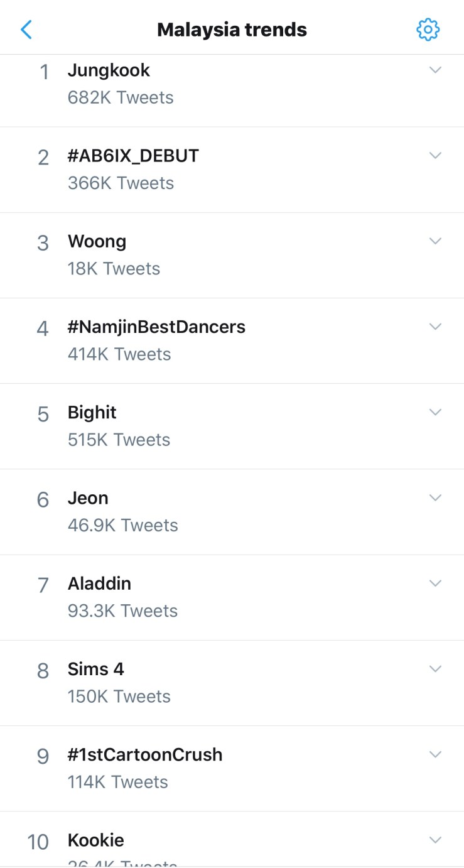Expand the #NamjinBestDancers trend options chevron
Image resolution: width=464 pixels, height=868 pixels.
pyautogui.click(x=435, y=326)
